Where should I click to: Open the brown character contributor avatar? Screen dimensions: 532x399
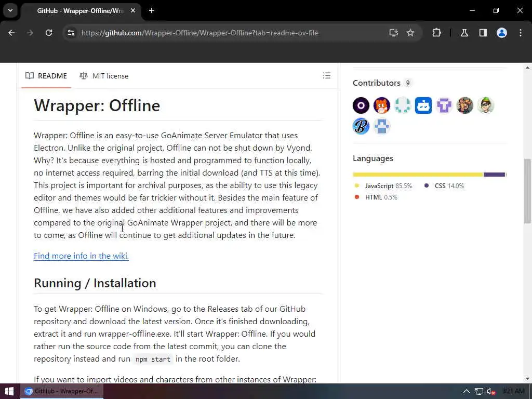[x=465, y=105]
